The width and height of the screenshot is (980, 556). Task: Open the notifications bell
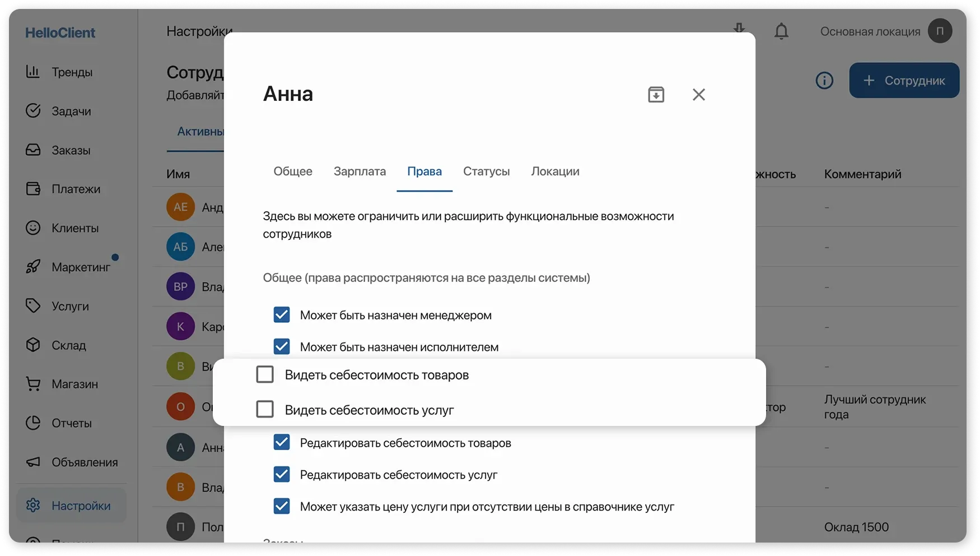tap(781, 31)
